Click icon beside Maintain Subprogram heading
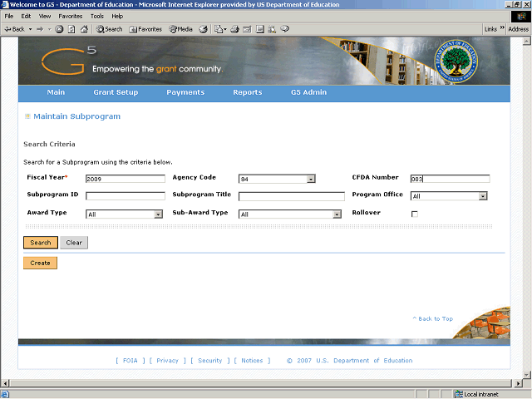The image size is (532, 399). (27, 116)
